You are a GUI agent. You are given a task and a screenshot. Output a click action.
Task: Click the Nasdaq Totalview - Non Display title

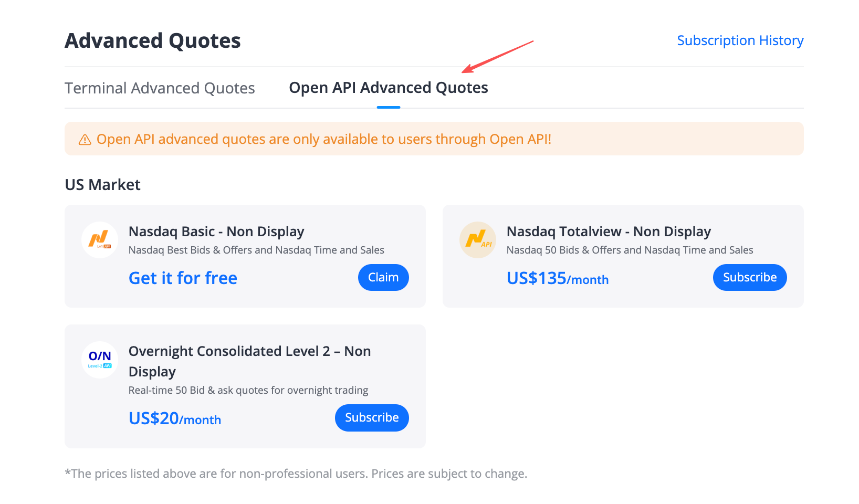point(609,232)
